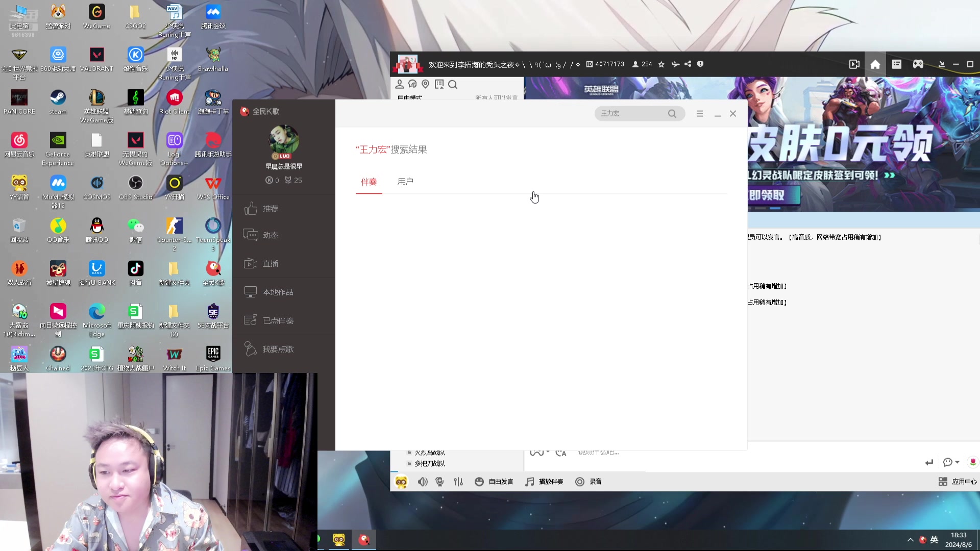Click the YY channel announcement board icon
Viewport: 980px width, 551px height.
pyautogui.click(x=439, y=84)
